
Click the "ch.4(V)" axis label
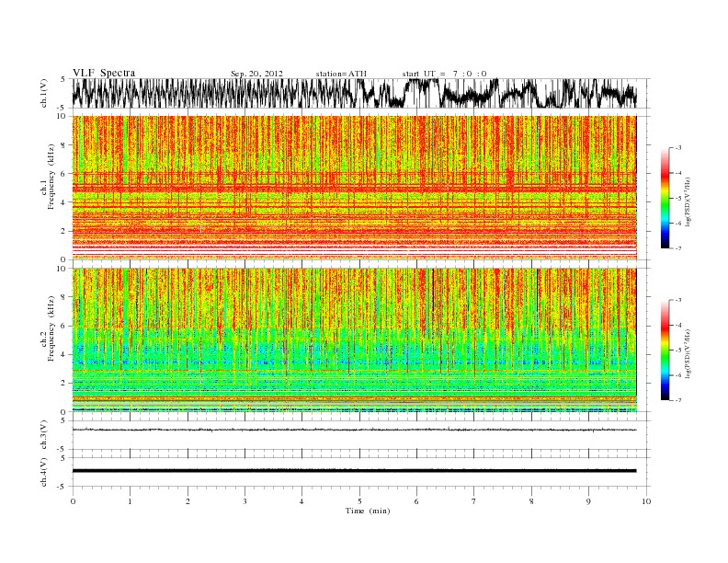click(x=44, y=472)
